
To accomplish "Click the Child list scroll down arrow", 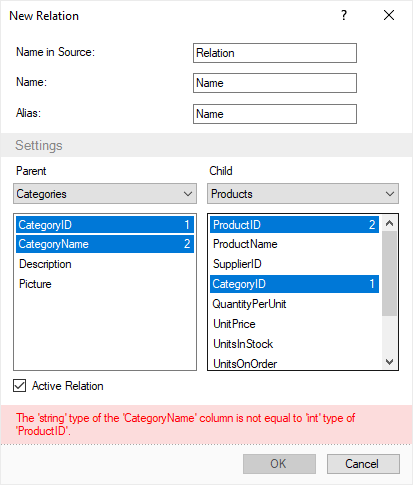I will coord(389,362).
